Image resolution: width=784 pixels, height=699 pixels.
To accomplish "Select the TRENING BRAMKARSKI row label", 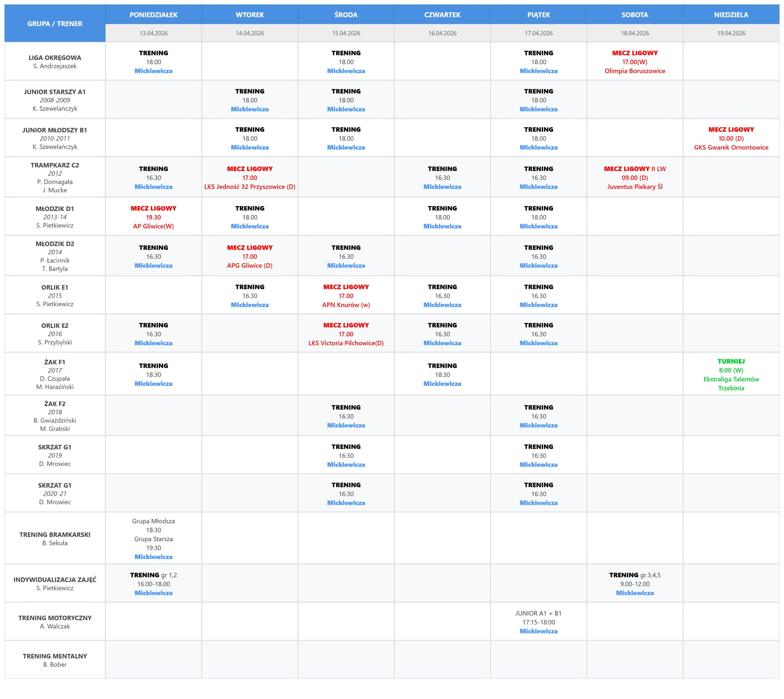I will pyautogui.click(x=55, y=534).
